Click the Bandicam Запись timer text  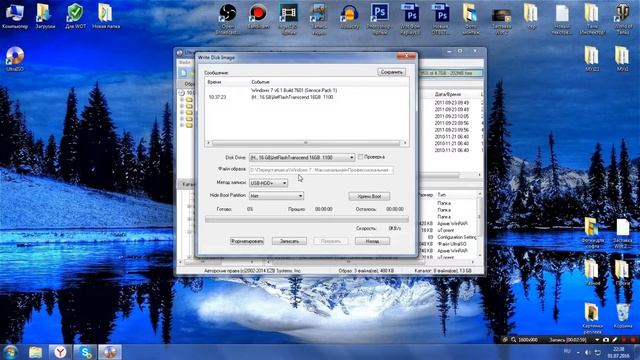[567, 340]
